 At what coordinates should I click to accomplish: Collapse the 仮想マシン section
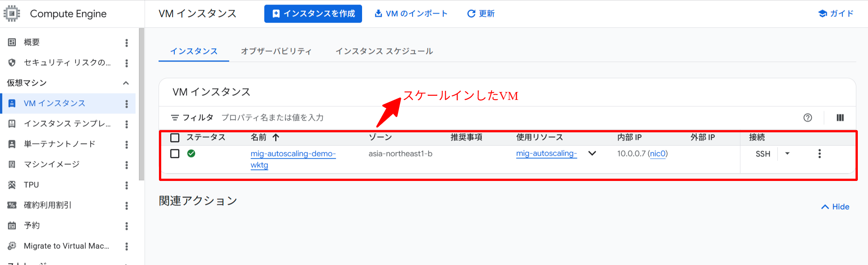(x=126, y=83)
